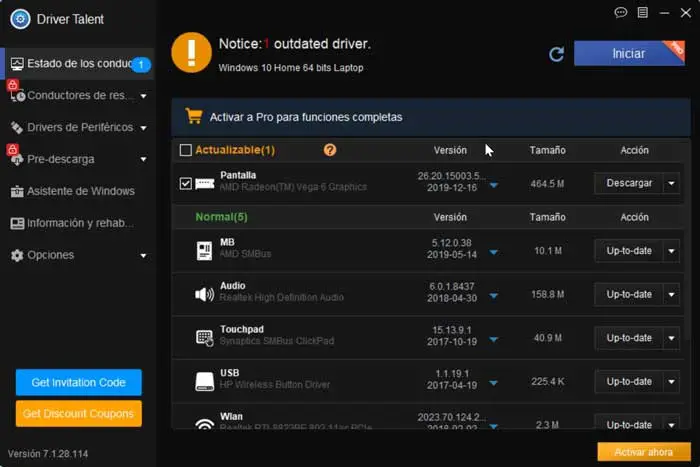The width and height of the screenshot is (700, 467).
Task: Click the Driver Talent logo icon
Action: [x=20, y=19]
